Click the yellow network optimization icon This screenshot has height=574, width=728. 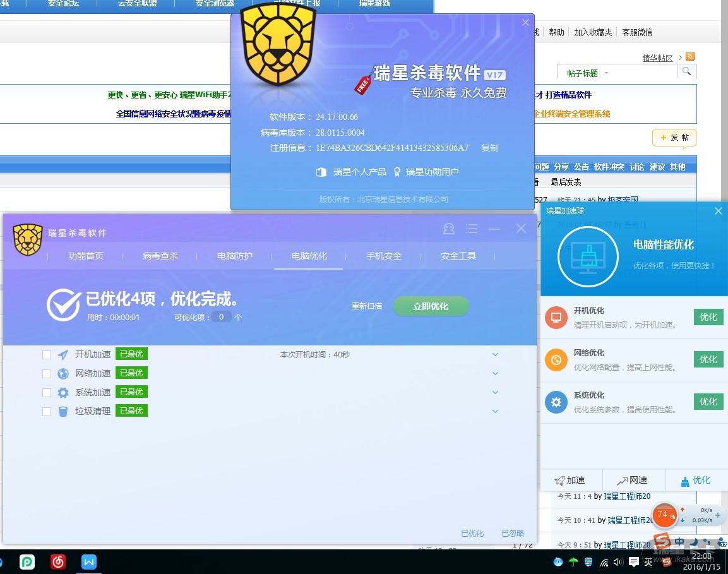tap(556, 360)
